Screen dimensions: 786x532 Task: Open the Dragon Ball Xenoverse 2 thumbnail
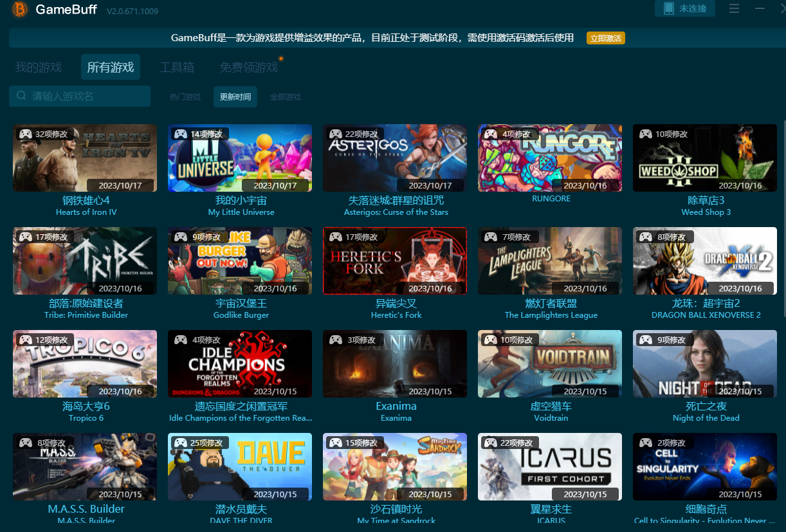705,261
